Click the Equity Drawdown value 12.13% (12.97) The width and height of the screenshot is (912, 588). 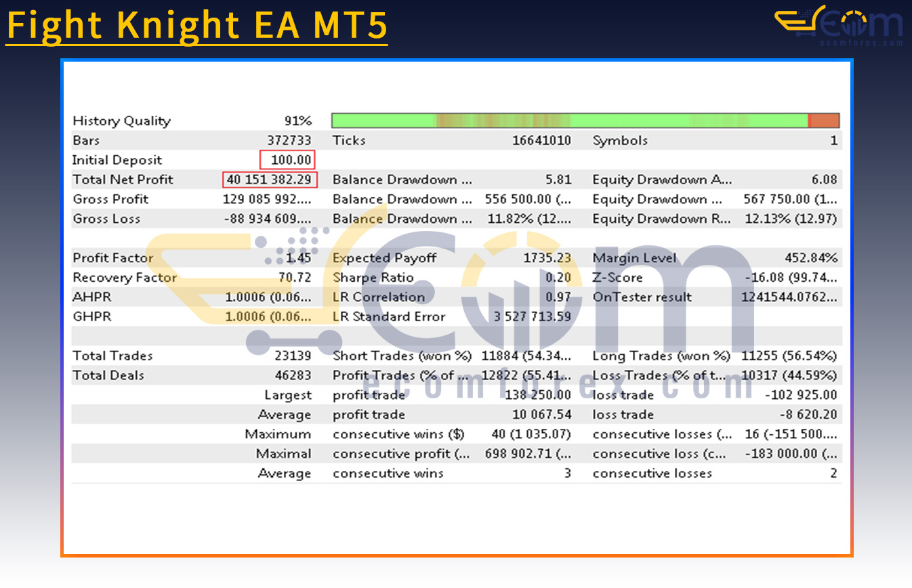pos(791,219)
